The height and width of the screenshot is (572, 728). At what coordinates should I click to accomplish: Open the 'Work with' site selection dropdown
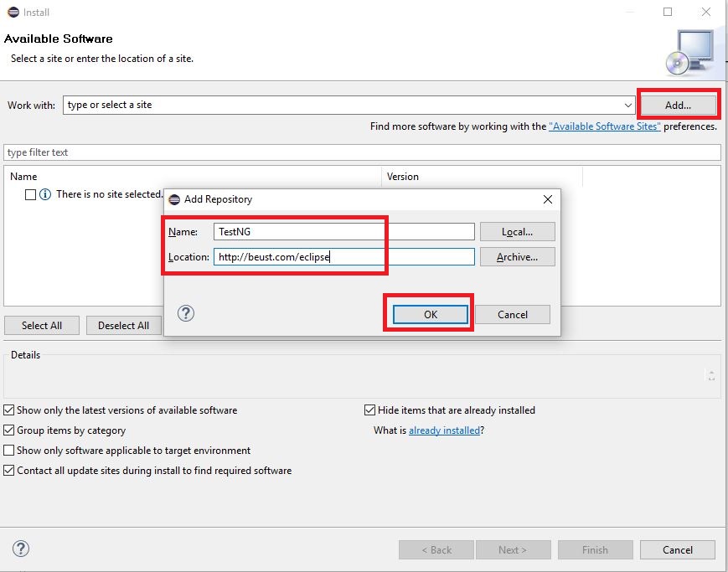coord(631,105)
